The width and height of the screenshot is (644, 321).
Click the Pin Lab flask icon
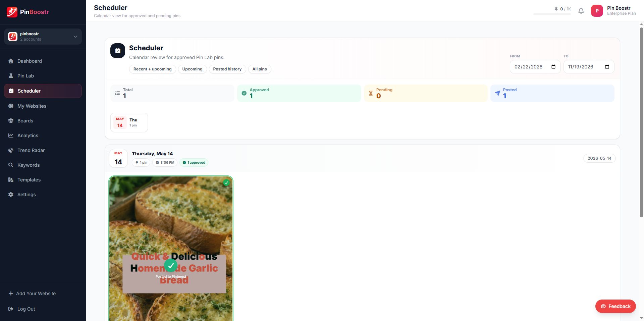click(11, 76)
